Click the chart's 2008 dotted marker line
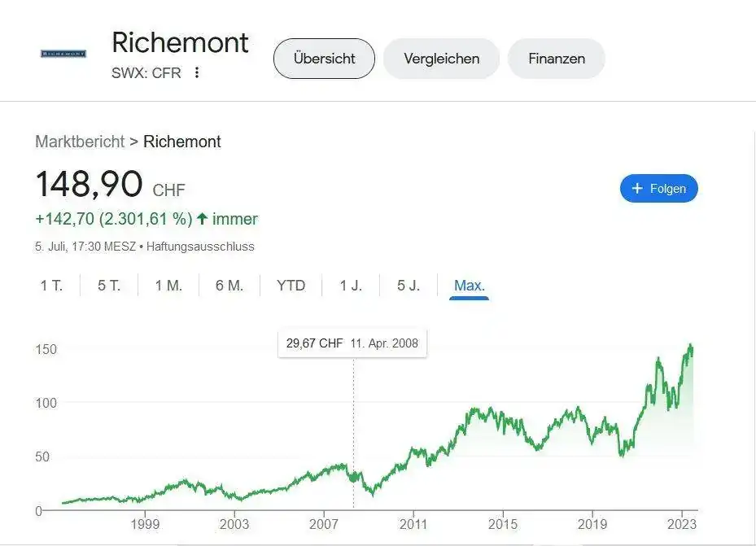This screenshot has width=756, height=546. coord(353,433)
